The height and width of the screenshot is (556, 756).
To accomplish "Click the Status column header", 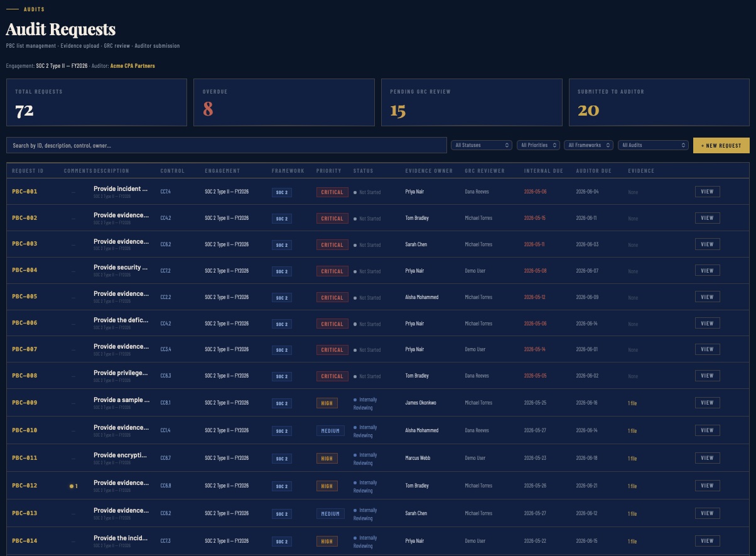I will click(x=363, y=171).
